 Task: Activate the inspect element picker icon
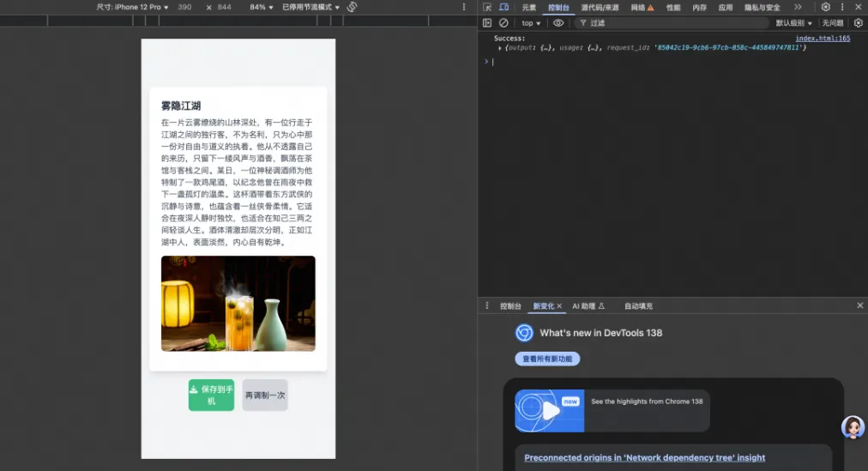tap(487, 8)
